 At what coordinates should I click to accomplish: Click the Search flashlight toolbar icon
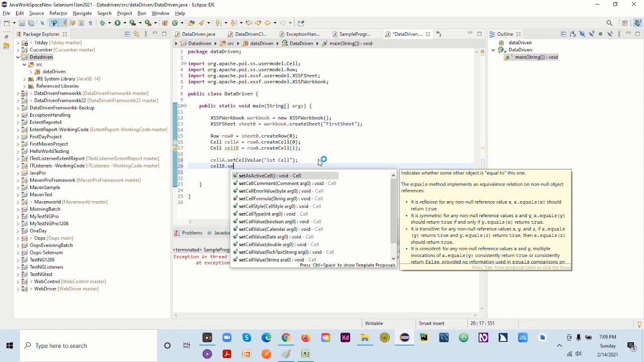pos(201,23)
